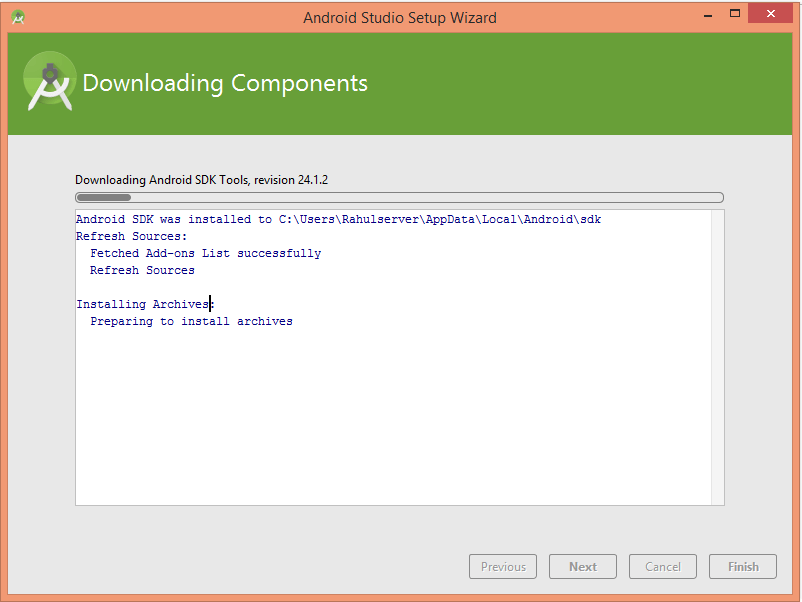The image size is (802, 602).
Task: Click the Android Studio logo in header
Action: coord(50,81)
